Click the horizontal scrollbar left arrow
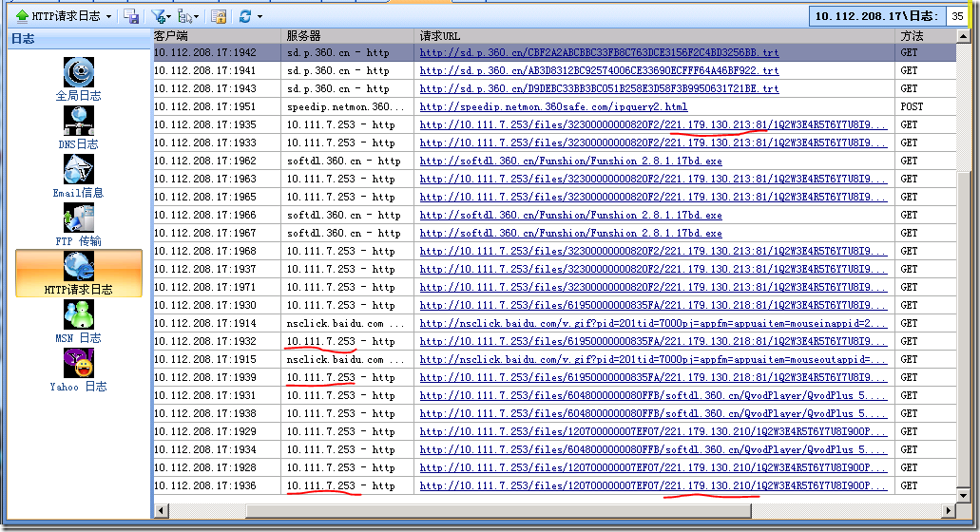 (161, 511)
